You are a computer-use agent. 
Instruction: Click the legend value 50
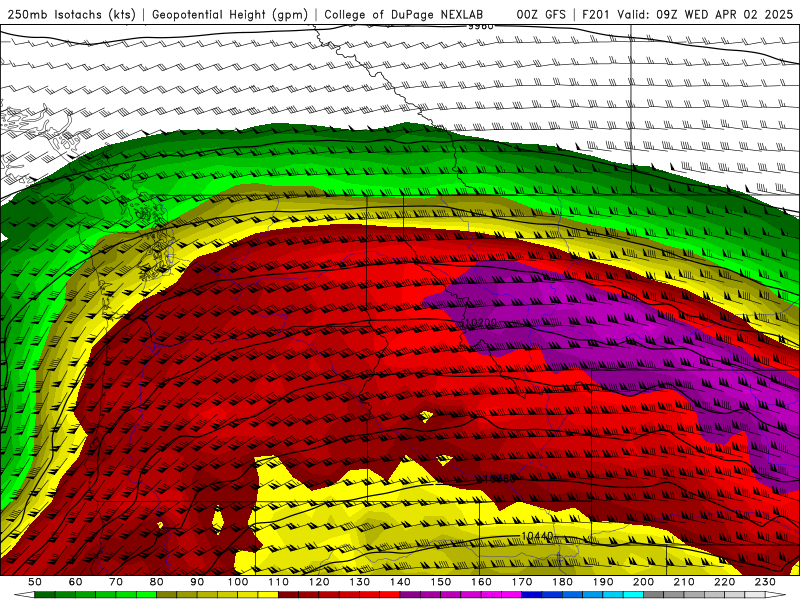pos(35,582)
